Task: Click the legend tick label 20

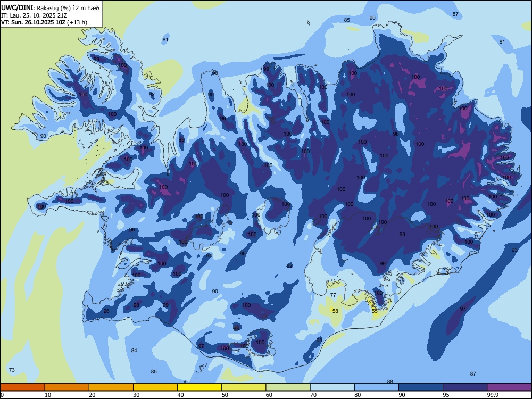Action: tap(92, 395)
